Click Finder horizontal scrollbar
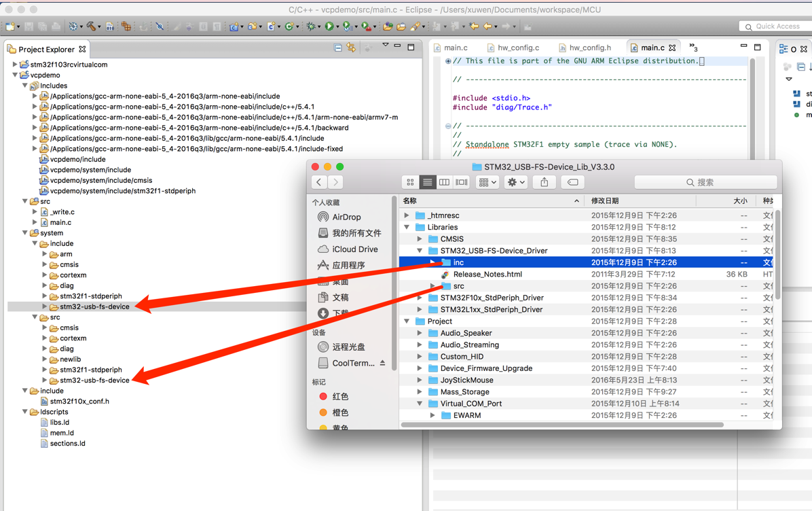 coord(562,425)
